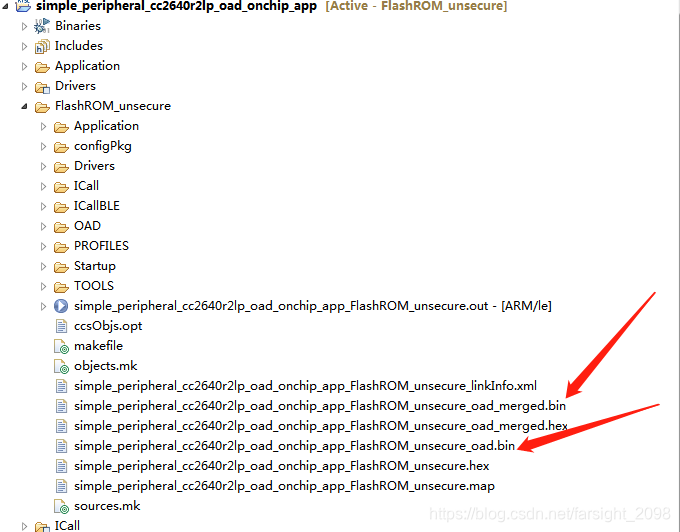Expand the ICallBLE folder

[43, 206]
